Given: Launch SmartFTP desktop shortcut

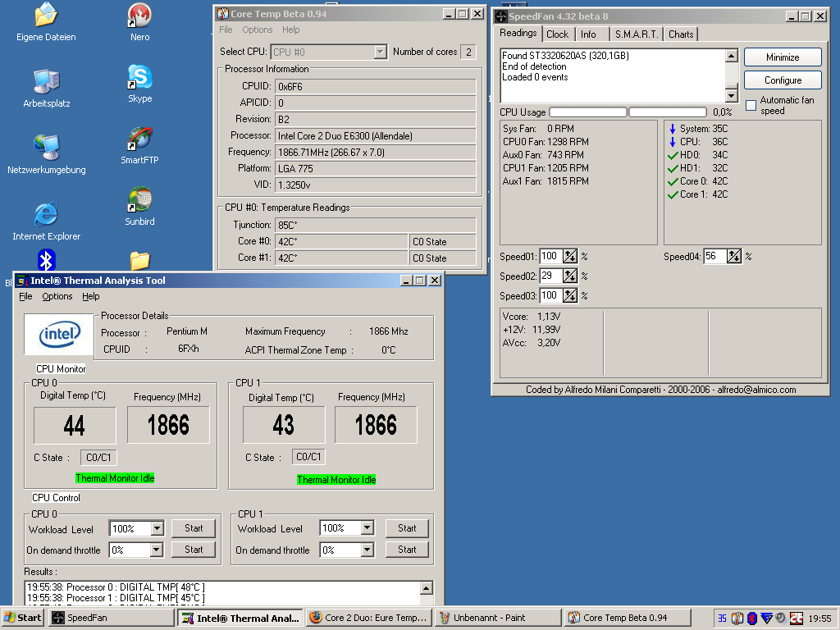Looking at the screenshot, I should point(139,145).
